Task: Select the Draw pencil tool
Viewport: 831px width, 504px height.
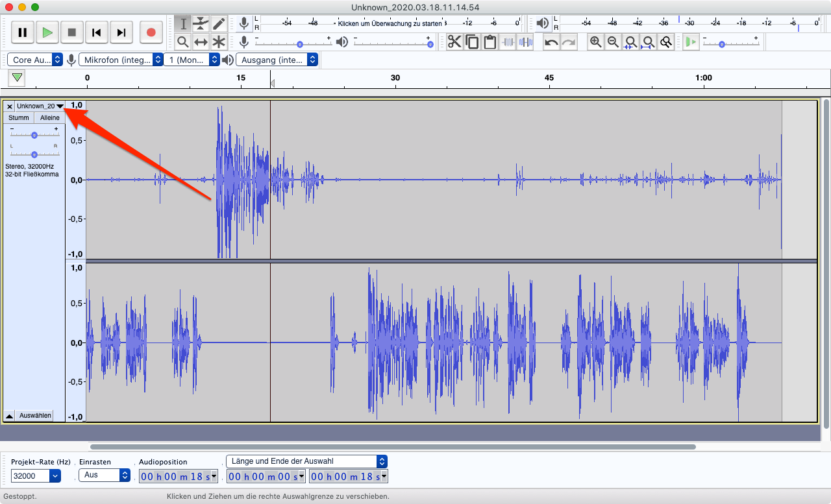Action: pos(219,24)
